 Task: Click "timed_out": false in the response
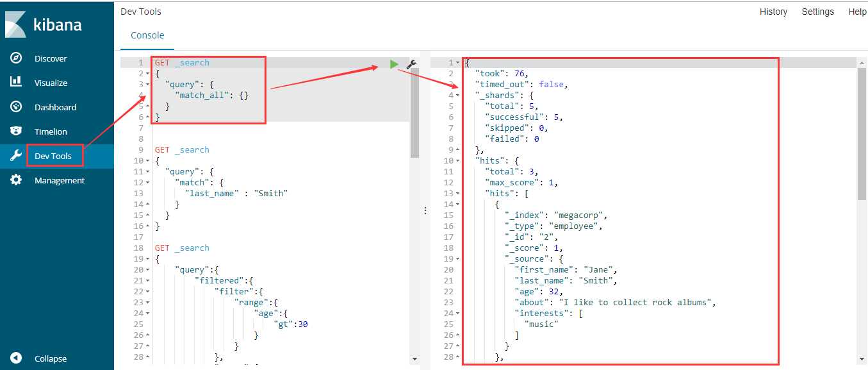pos(521,85)
